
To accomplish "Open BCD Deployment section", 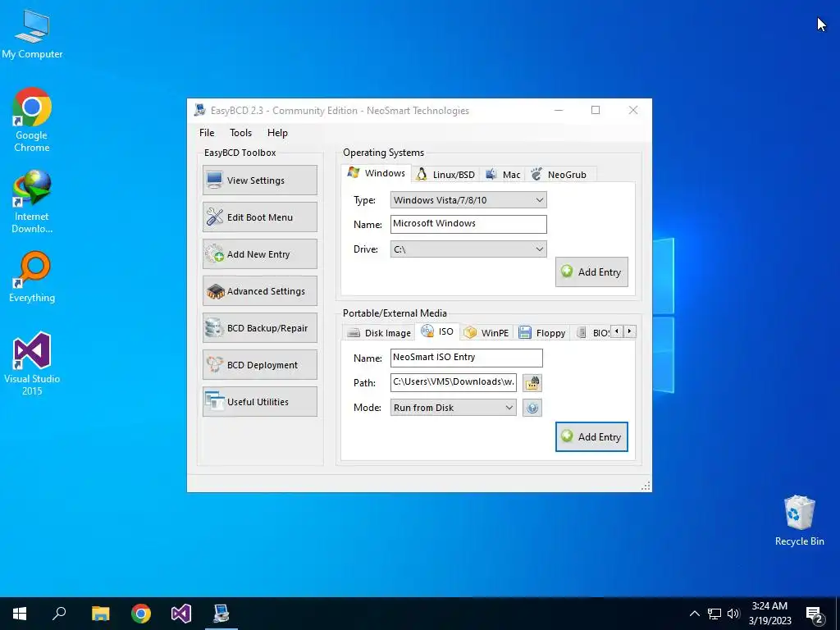I will pyautogui.click(x=260, y=365).
